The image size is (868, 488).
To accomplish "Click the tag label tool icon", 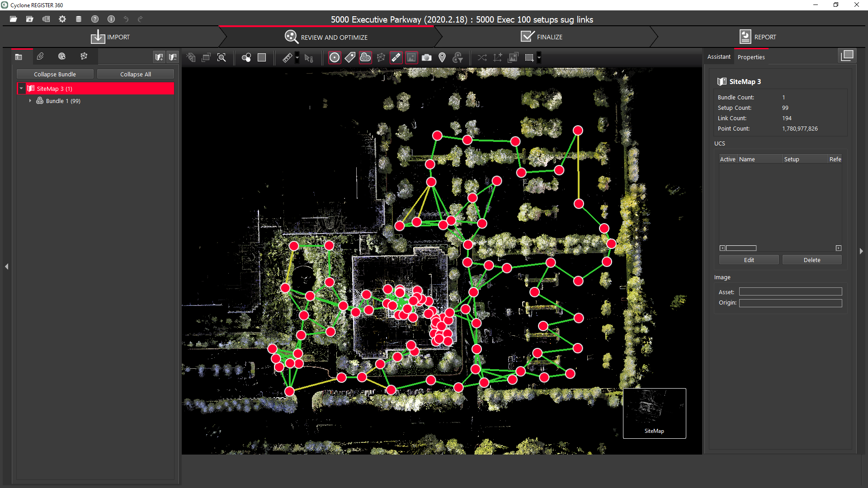I will pos(350,58).
